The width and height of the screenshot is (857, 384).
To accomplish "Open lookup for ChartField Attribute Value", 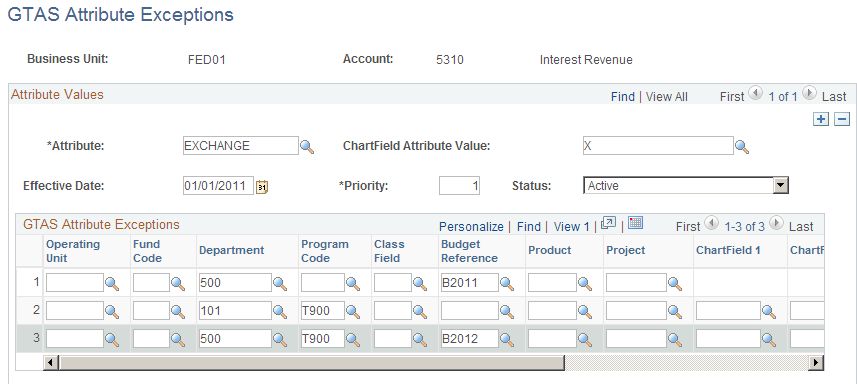I will pos(742,146).
